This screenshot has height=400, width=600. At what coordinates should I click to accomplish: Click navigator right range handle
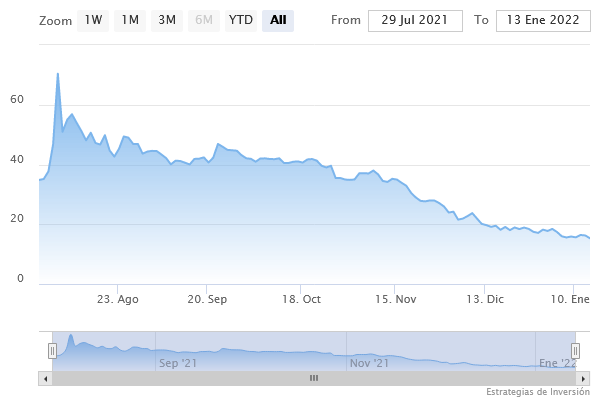pyautogui.click(x=575, y=350)
